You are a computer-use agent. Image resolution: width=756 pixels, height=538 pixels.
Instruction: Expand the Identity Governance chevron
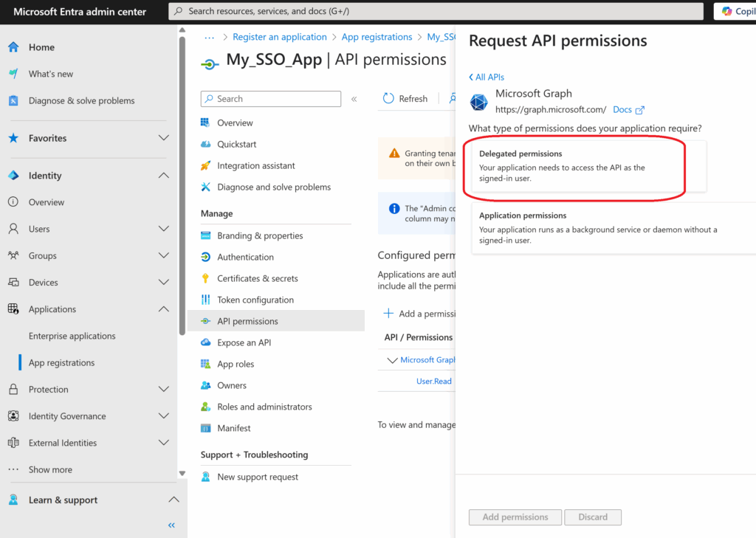164,415
